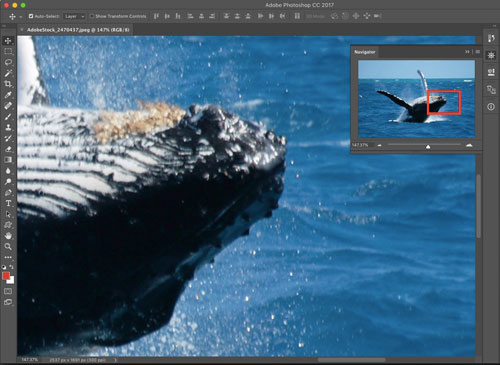Screen dimensions: 500x365
Task: Open the Info panel icon
Action: (x=491, y=107)
